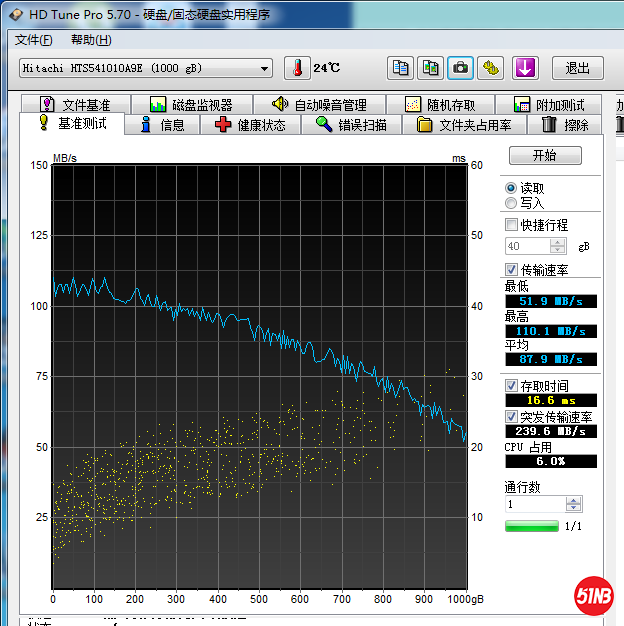Open the 帮助(H) menu
This screenshot has width=624, height=626.
pos(91,40)
